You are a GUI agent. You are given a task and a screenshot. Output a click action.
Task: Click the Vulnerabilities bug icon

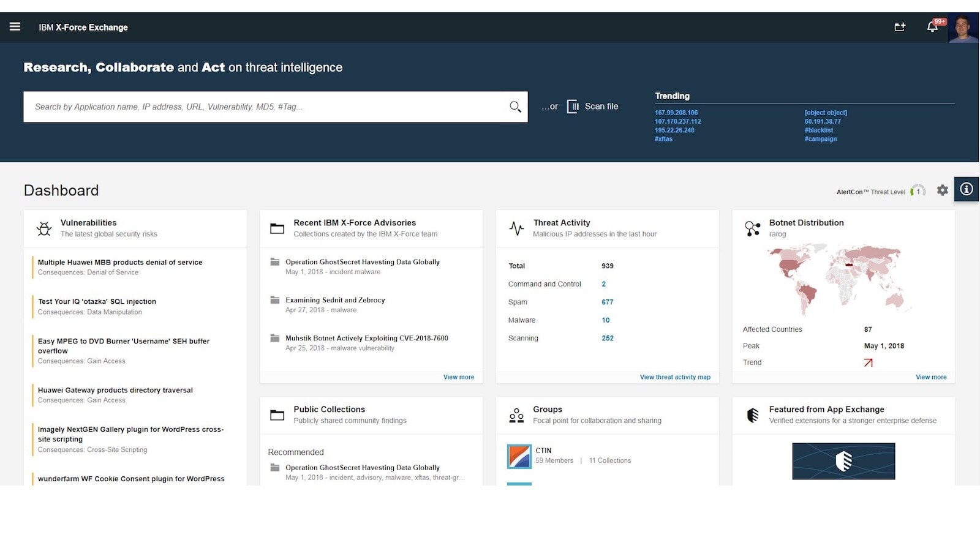[44, 229]
